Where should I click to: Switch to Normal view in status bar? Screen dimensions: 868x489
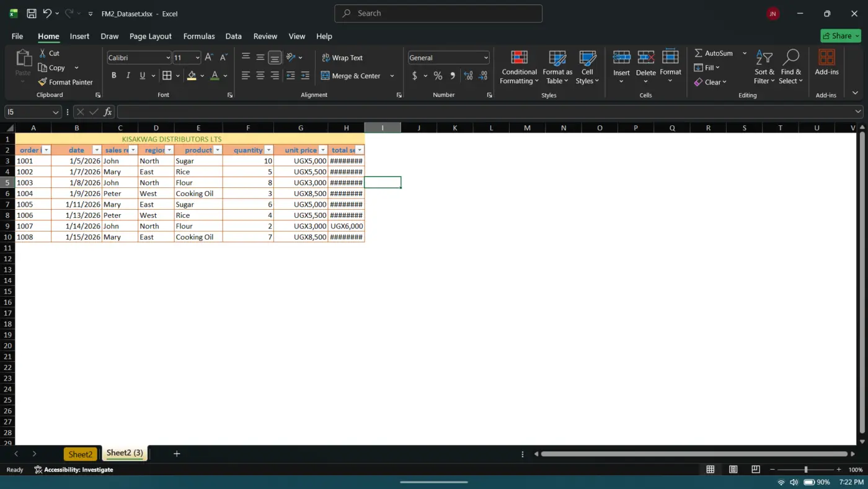click(711, 470)
